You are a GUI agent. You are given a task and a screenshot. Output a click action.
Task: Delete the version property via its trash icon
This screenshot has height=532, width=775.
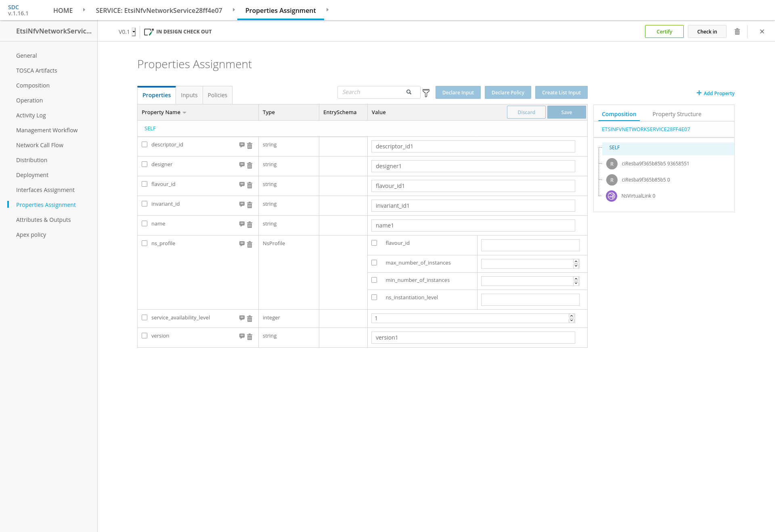coord(249,337)
